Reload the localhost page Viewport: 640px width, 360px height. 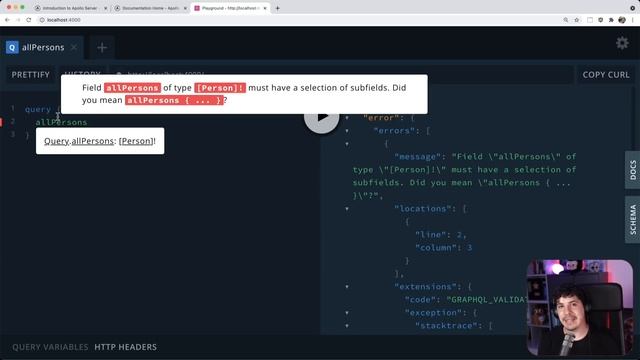pyautogui.click(x=29, y=20)
